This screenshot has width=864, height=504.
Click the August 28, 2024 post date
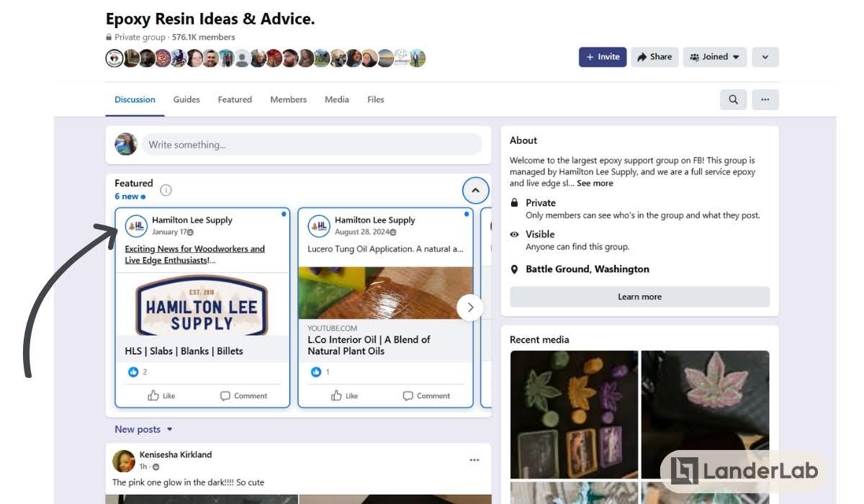[x=361, y=232]
